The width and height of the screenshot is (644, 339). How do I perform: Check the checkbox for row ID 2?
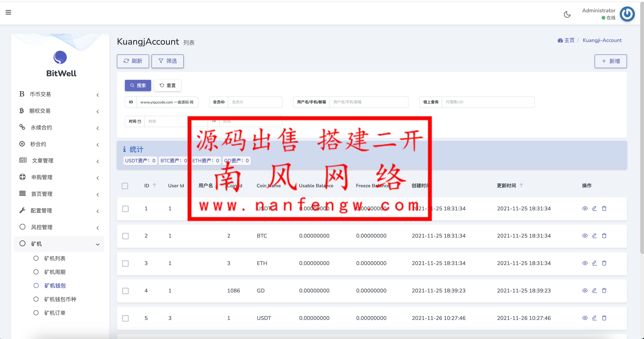[x=125, y=236]
